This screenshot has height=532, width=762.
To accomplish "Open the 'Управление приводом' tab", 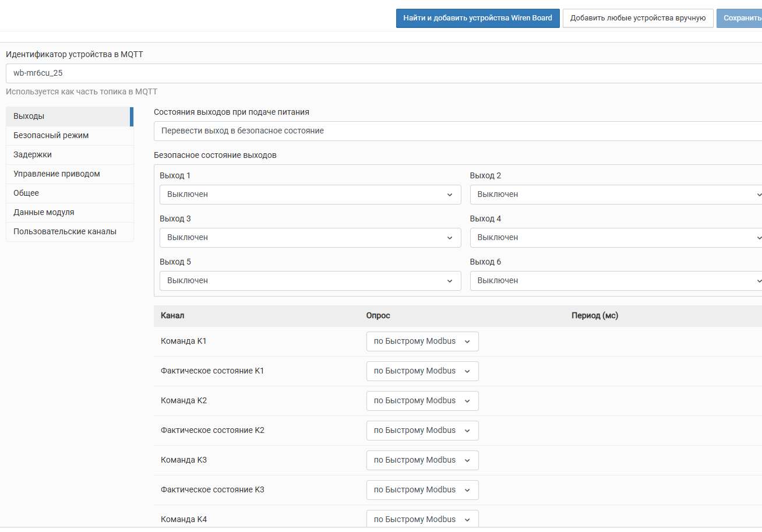I will tap(69, 174).
